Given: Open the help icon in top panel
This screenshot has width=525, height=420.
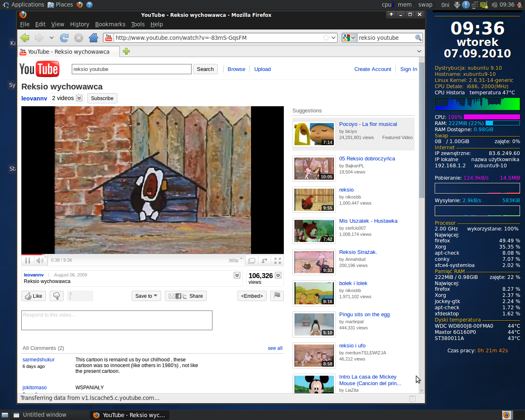Looking at the screenshot, I should pyautogui.click(x=89, y=5).
